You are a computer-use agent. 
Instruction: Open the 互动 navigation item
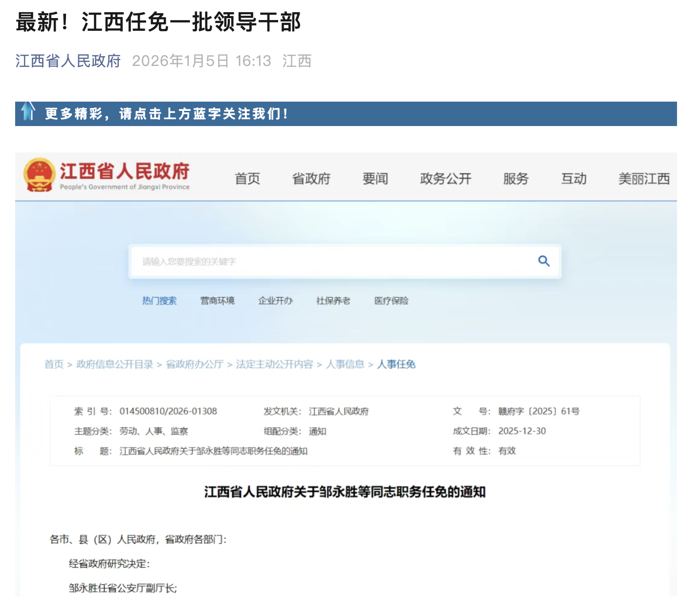tap(573, 179)
